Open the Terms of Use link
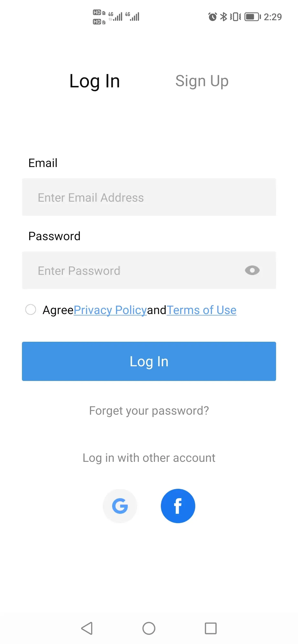 201,310
